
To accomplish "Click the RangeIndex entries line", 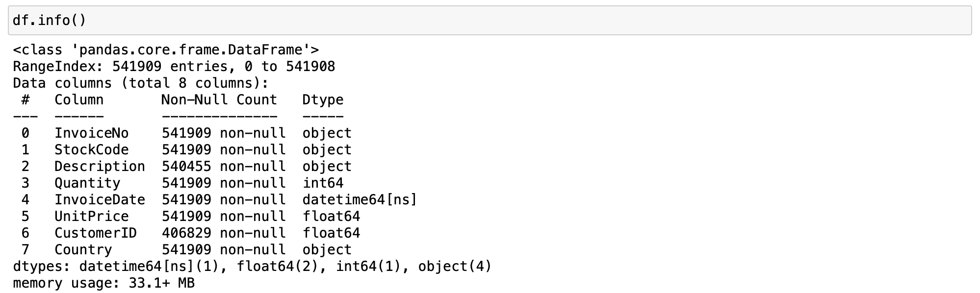I will point(174,67).
